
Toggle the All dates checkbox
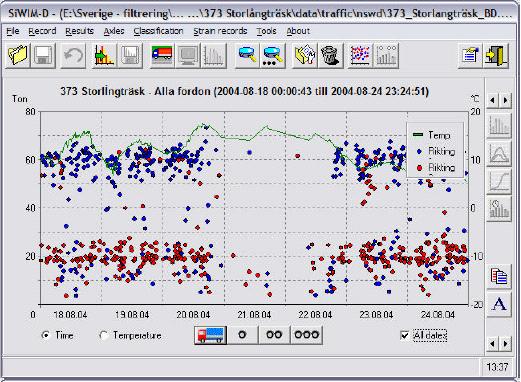pyautogui.click(x=405, y=335)
